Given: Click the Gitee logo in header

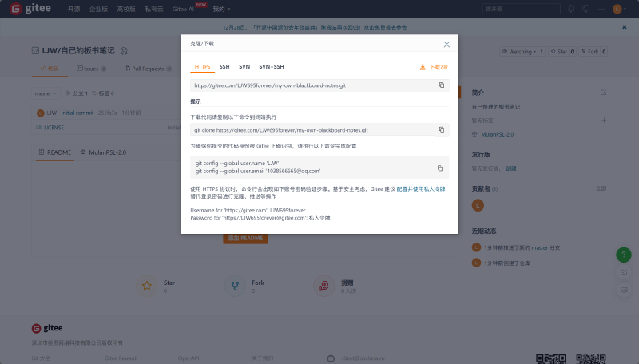Looking at the screenshot, I should pyautogui.click(x=30, y=9).
